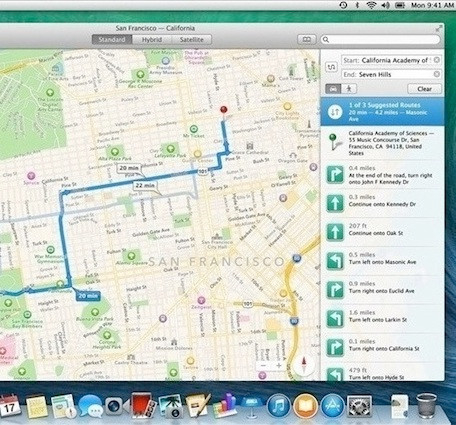Open Calendar from the Dock

[x=9, y=405]
